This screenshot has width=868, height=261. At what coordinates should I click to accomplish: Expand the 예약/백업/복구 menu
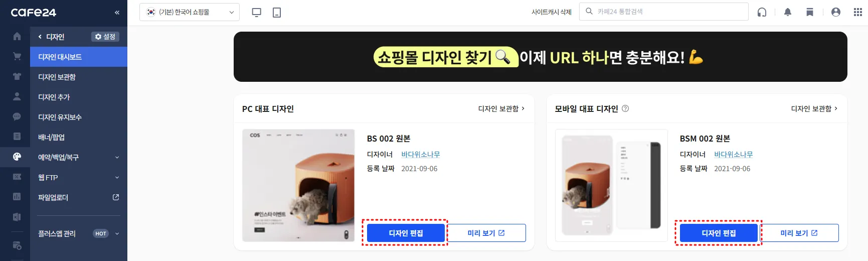click(x=79, y=157)
